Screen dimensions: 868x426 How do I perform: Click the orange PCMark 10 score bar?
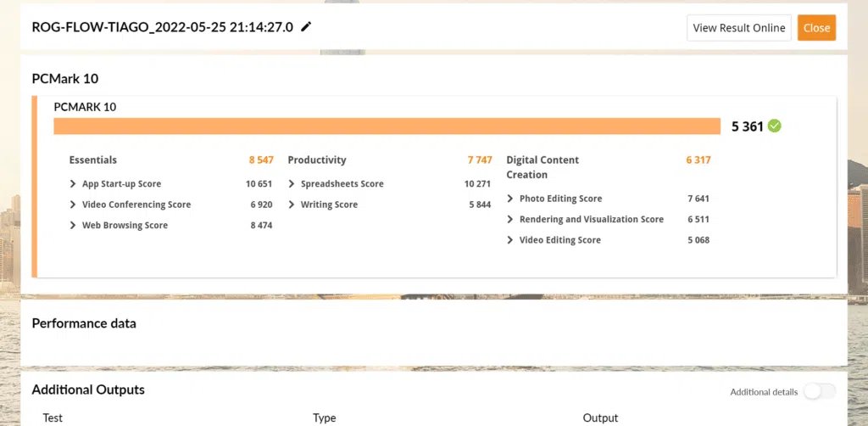(387, 126)
